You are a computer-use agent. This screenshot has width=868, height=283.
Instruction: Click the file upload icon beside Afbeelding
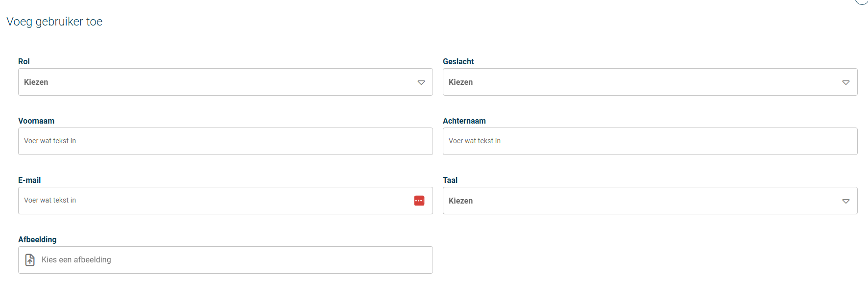pos(30,260)
